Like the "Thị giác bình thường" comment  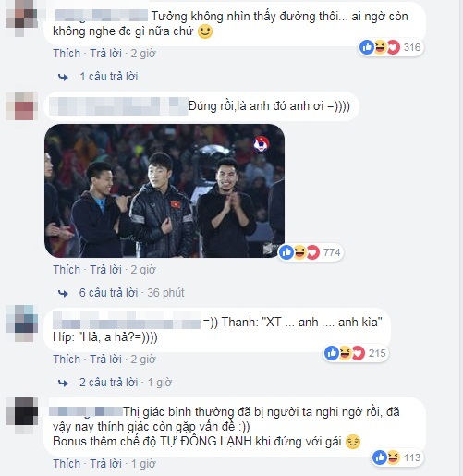(x=67, y=464)
